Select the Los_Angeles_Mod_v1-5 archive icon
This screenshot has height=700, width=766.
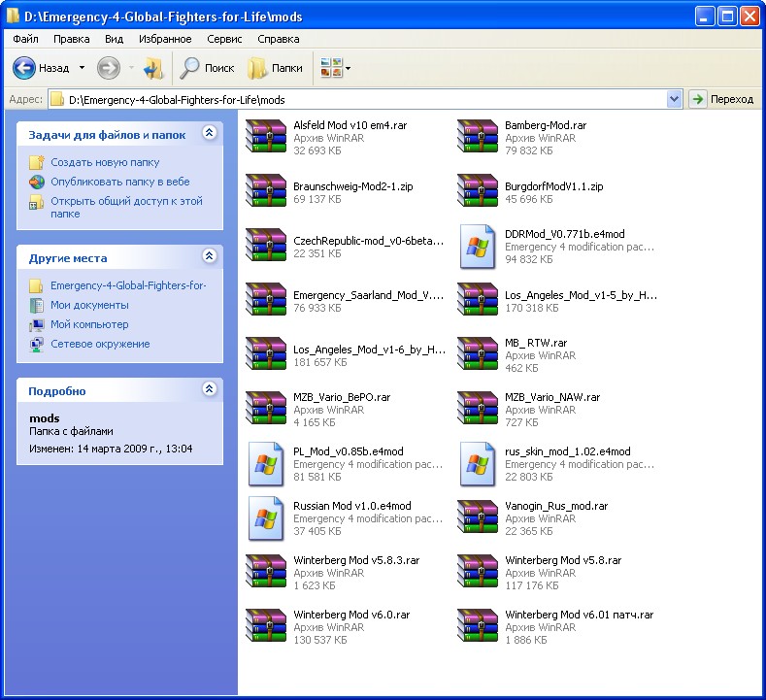point(478,299)
